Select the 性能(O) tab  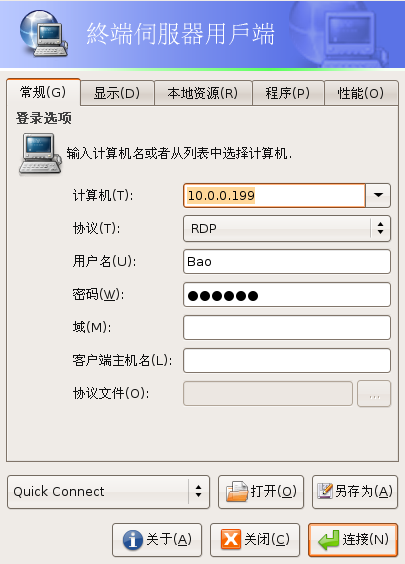tap(361, 93)
